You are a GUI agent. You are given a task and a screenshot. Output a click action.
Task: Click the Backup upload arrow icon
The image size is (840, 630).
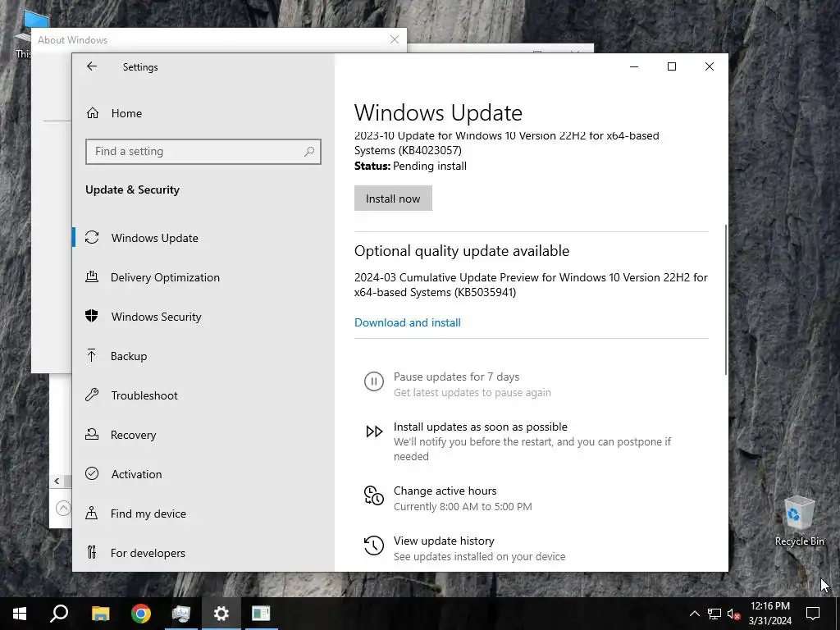click(x=92, y=356)
